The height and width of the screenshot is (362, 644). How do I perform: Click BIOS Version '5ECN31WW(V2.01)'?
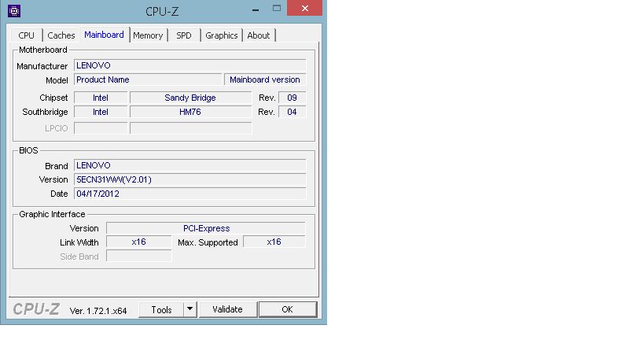[x=190, y=179]
